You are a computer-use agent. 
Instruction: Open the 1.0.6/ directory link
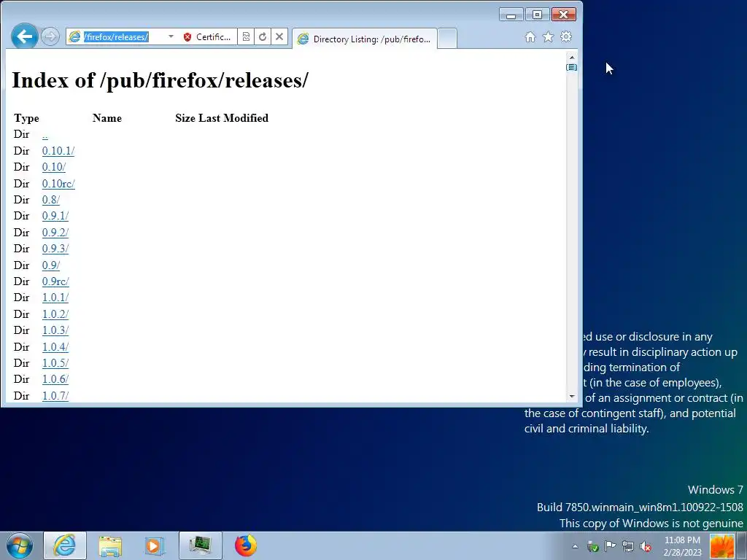[x=55, y=379]
